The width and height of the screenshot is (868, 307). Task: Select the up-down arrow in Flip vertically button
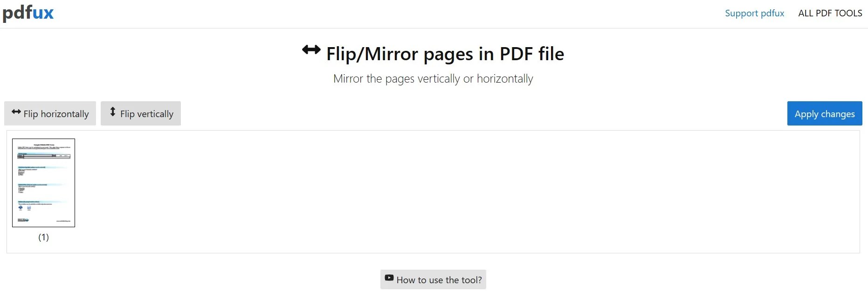click(112, 112)
